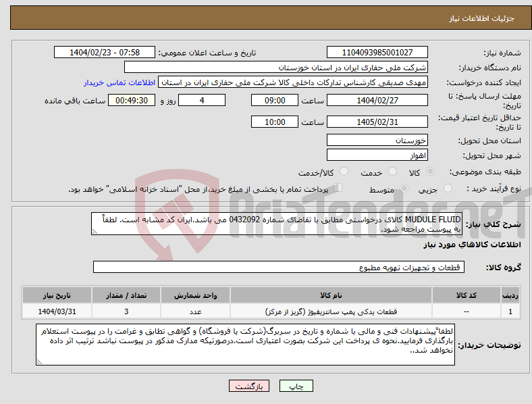Click the row number cell 1

tap(510, 311)
